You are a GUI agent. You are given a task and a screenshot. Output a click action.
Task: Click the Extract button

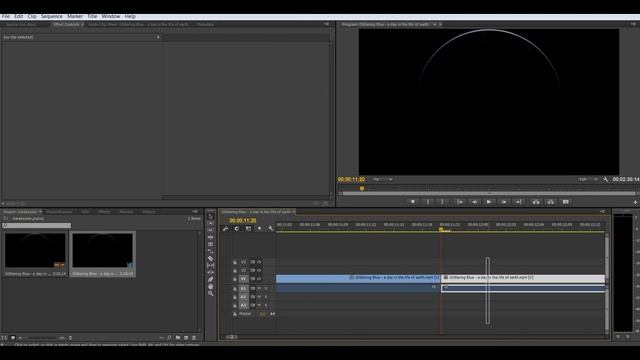pyautogui.click(x=551, y=202)
